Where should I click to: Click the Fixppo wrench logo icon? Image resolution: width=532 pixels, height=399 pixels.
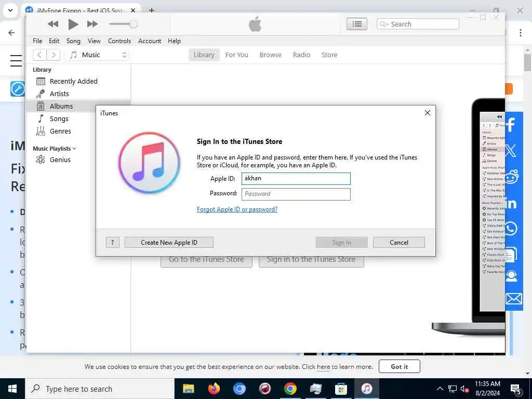coord(17,89)
